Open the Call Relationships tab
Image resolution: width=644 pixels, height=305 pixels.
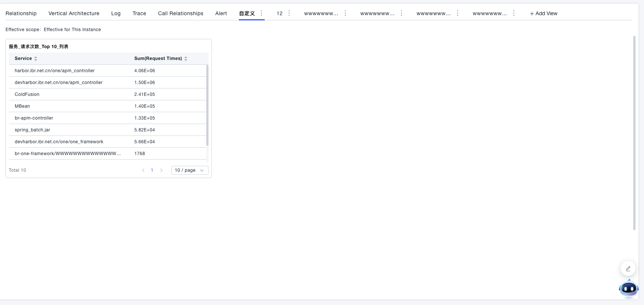click(180, 13)
